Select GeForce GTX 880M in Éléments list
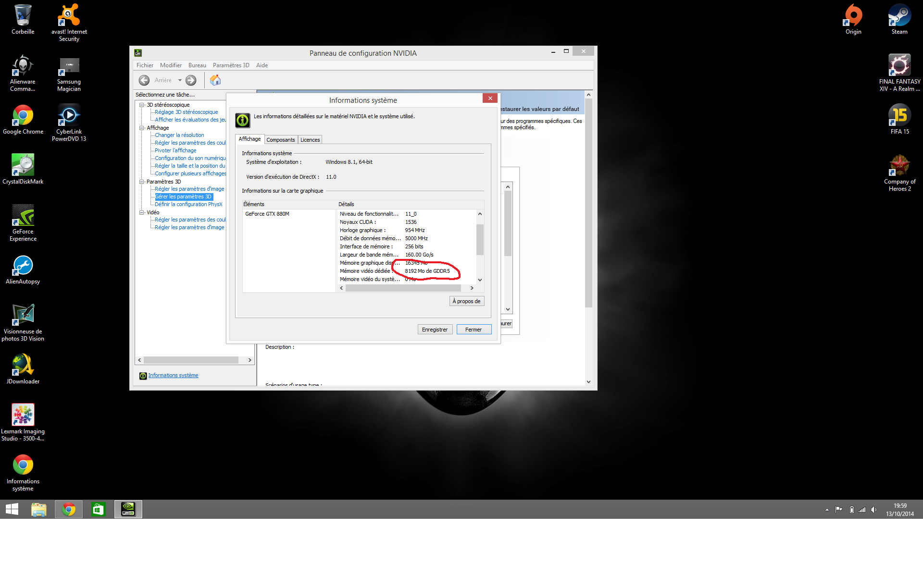 click(267, 214)
